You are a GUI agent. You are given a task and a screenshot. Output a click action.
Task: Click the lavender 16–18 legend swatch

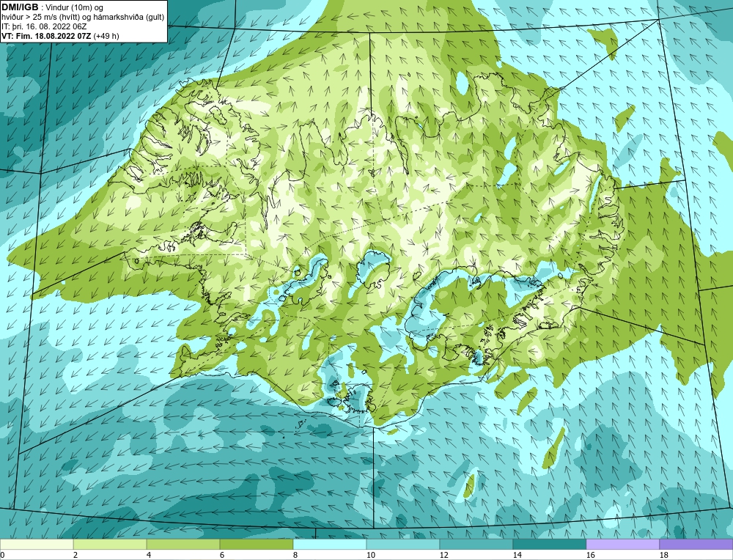click(622, 544)
